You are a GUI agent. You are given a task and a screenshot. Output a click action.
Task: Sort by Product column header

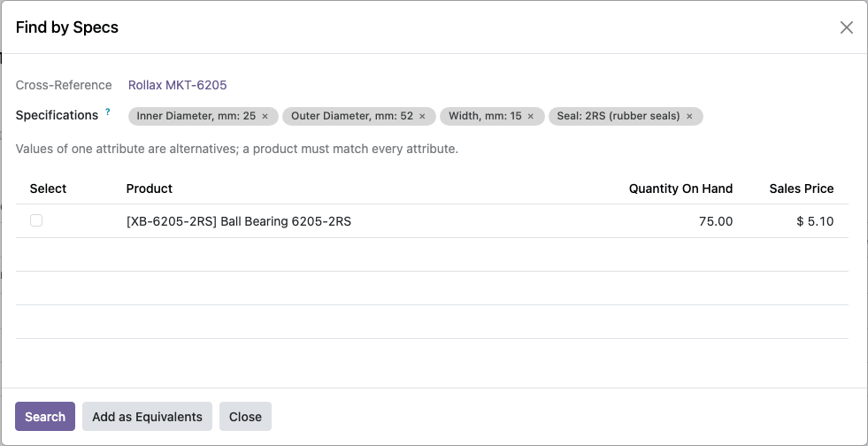[150, 188]
